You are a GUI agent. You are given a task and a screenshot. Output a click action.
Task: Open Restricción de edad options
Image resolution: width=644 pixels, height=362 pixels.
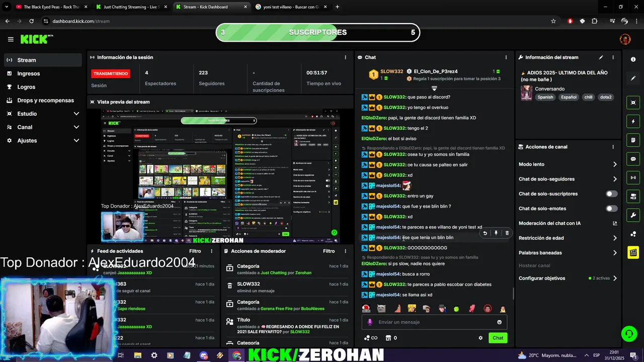tap(568, 238)
